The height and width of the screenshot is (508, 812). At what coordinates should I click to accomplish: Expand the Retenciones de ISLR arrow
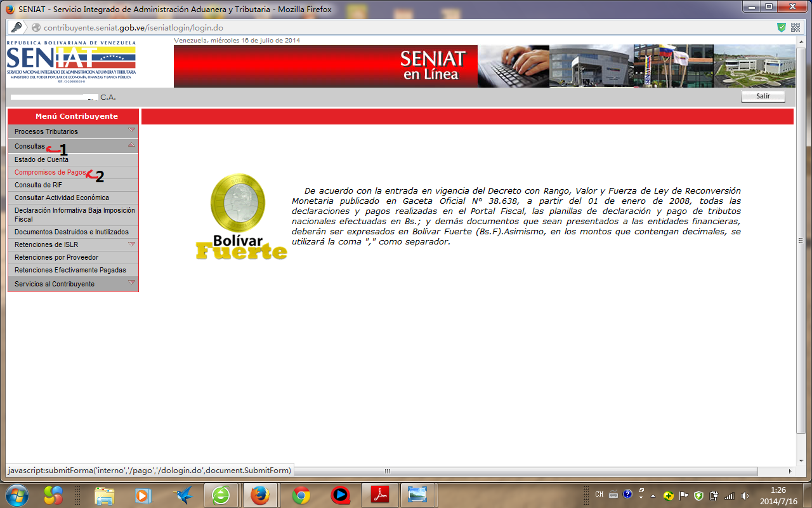[x=131, y=244]
